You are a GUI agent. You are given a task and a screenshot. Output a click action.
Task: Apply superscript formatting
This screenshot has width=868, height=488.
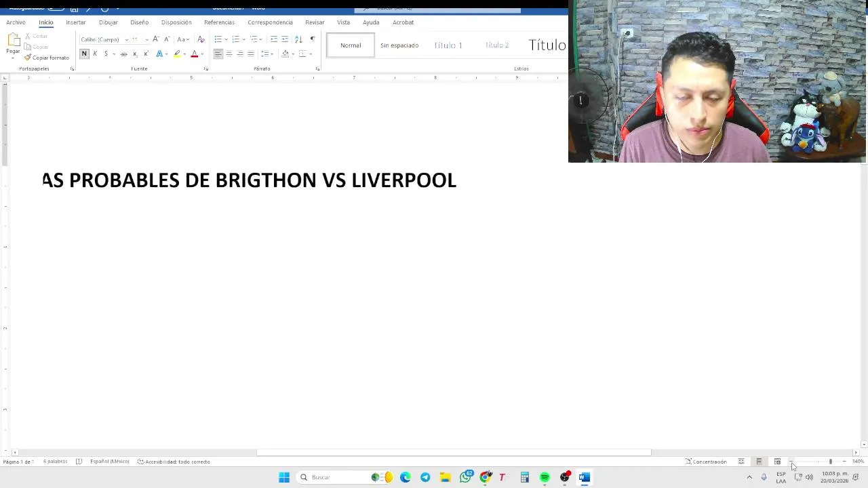click(x=146, y=54)
